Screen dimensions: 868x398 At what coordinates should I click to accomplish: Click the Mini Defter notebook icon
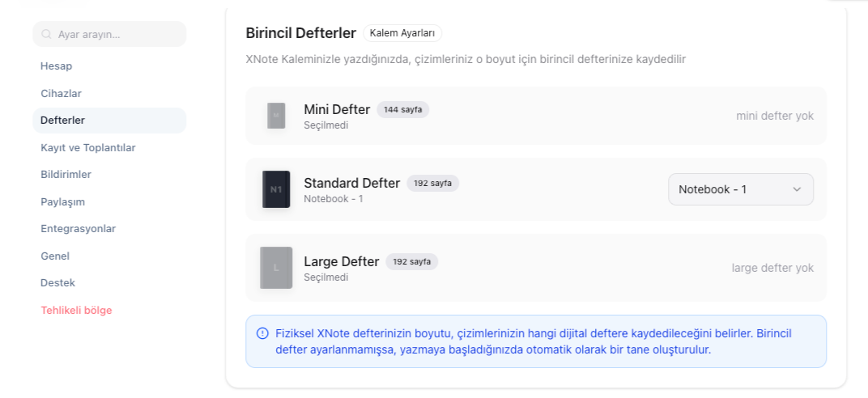coord(276,116)
